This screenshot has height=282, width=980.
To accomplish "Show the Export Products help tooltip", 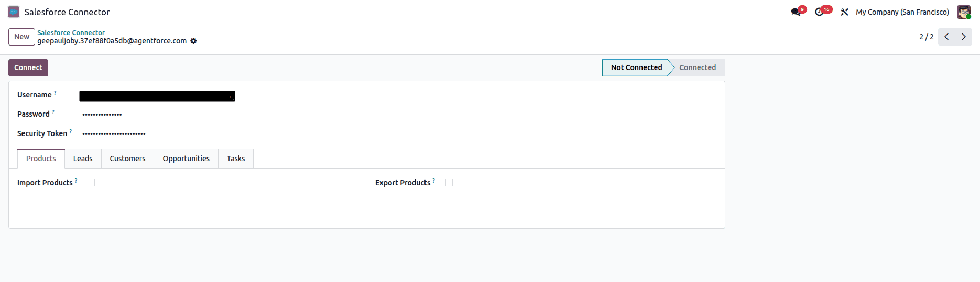I will 434,181.
